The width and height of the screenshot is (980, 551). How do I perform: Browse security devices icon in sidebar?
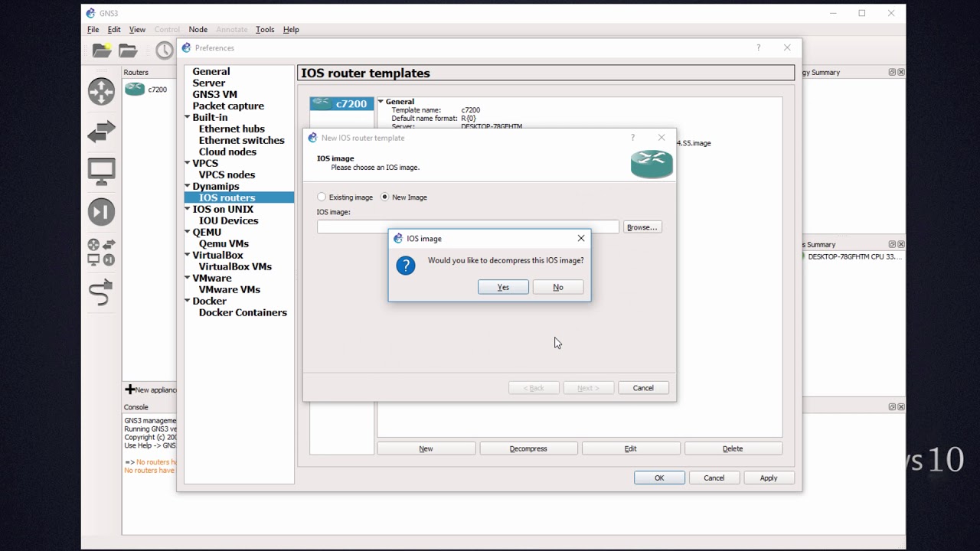(x=101, y=212)
